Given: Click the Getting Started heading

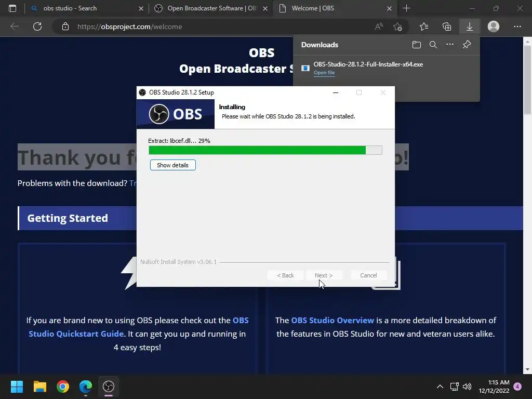Looking at the screenshot, I should [x=68, y=218].
